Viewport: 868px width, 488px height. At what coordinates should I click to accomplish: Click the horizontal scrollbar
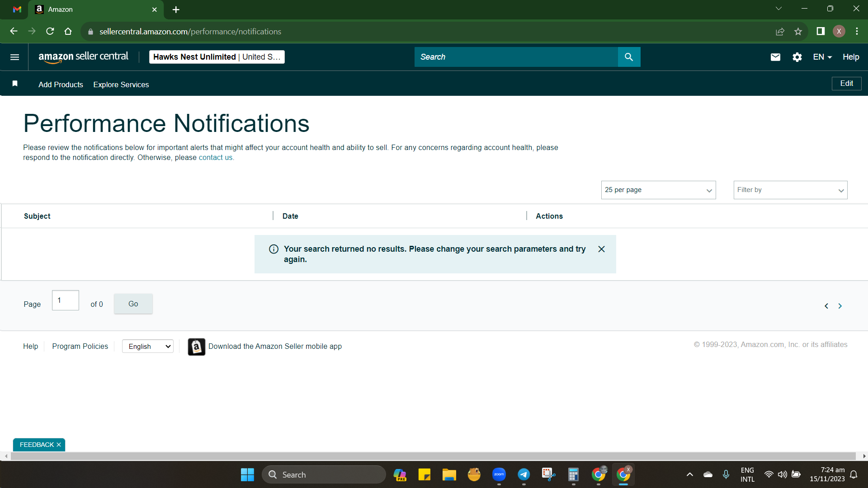point(433,456)
